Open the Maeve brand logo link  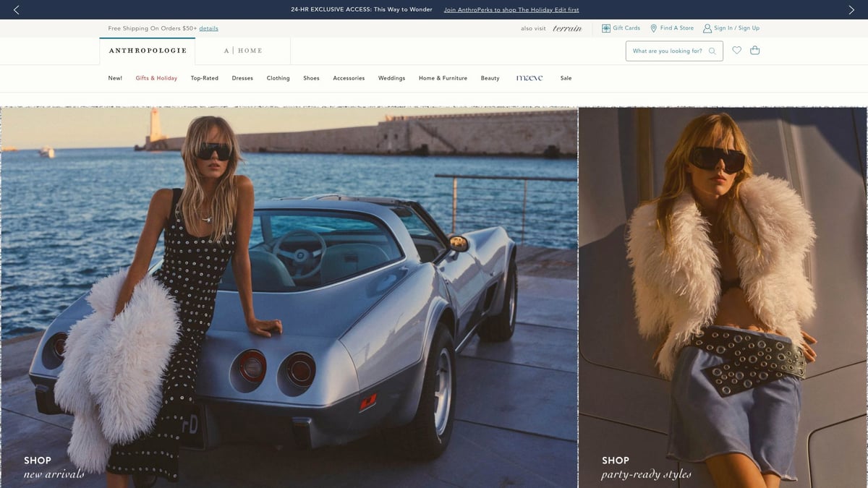[x=529, y=78]
